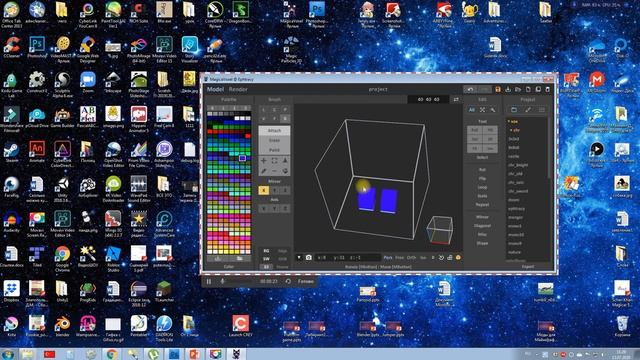Screen dimensions: 640x360
Task: Collapse the Brush panel header
Action: (274, 99)
